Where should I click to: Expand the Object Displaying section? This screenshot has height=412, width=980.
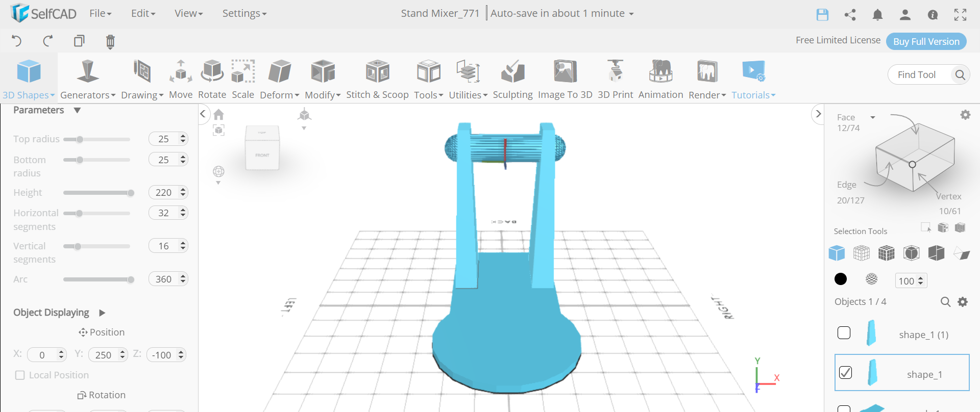coord(102,313)
